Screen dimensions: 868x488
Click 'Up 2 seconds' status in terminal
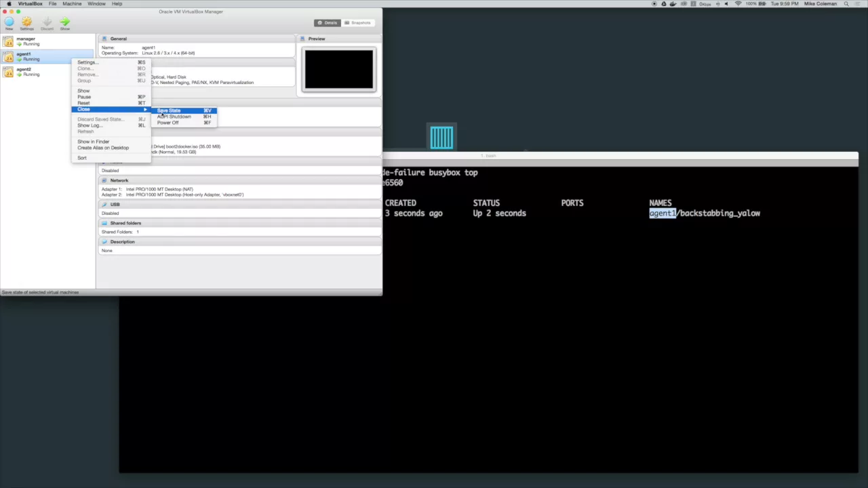click(499, 213)
